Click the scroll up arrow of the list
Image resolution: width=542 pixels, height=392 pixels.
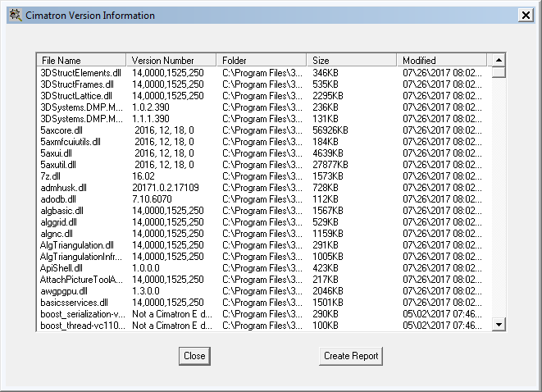pos(499,60)
